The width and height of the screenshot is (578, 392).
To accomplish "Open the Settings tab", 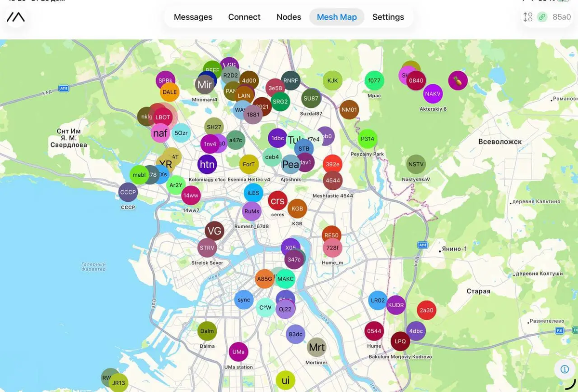I will coord(388,17).
